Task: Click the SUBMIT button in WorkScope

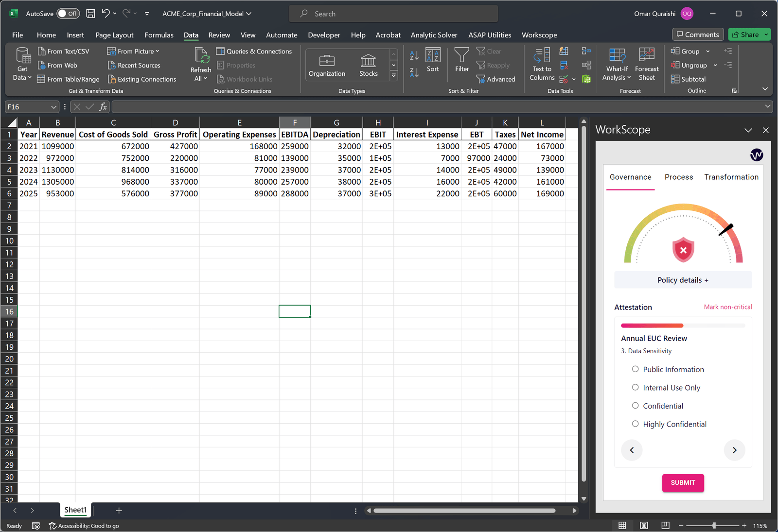Action: click(x=683, y=483)
